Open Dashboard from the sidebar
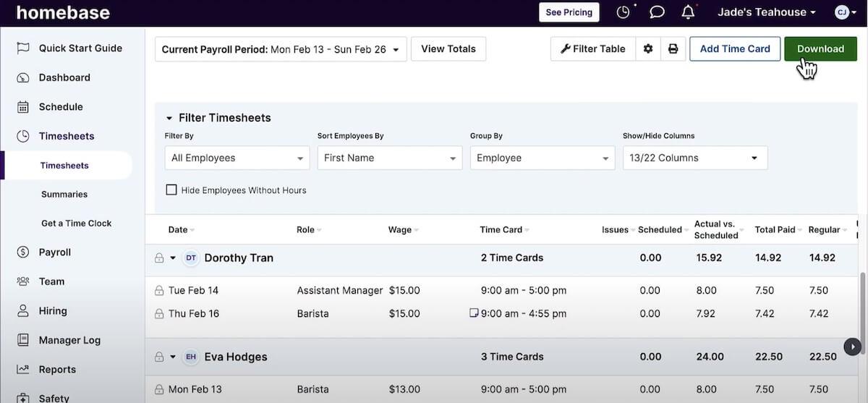The width and height of the screenshot is (868, 403). pyautogui.click(x=64, y=77)
